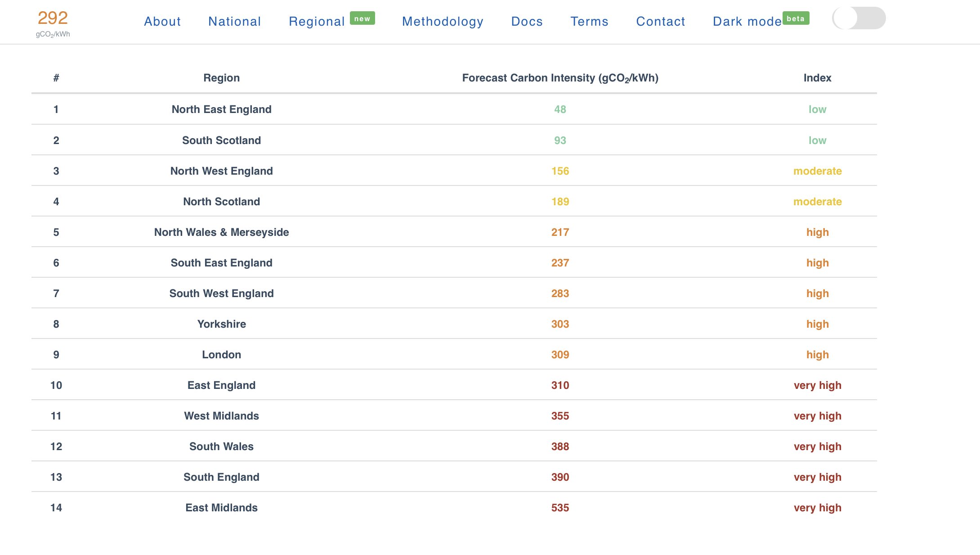
Task: Go to the National page
Action: (x=234, y=21)
